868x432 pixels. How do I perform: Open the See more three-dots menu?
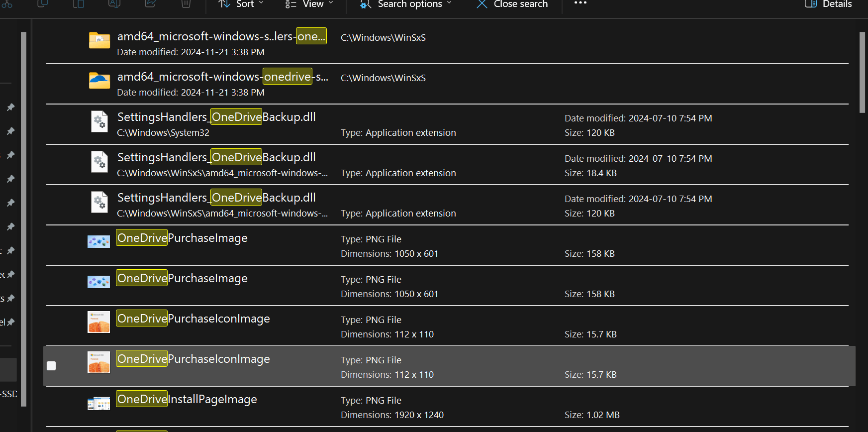pos(580,3)
